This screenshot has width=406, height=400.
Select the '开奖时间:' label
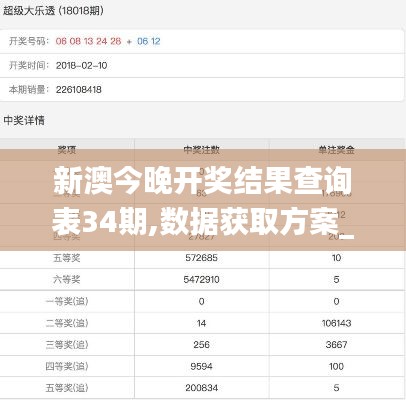tap(29, 65)
